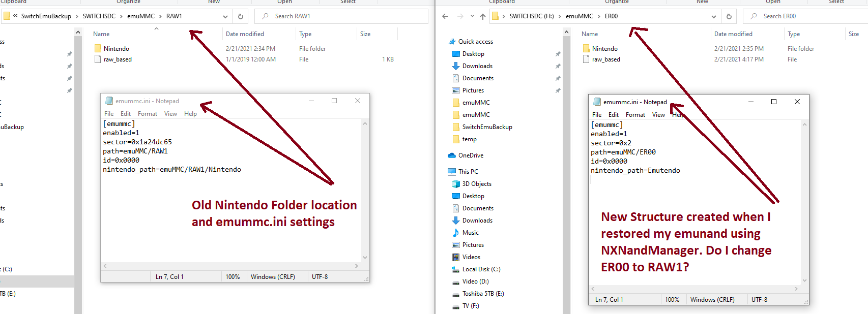Screen dimensions: 868x314
Task: Click the Search ER00 box
Action: [x=806, y=16]
